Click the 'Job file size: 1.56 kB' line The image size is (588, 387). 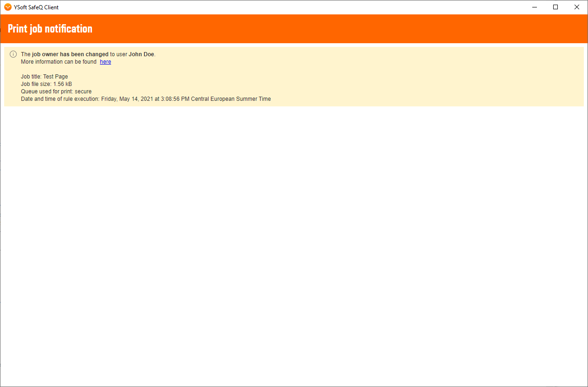tap(46, 84)
